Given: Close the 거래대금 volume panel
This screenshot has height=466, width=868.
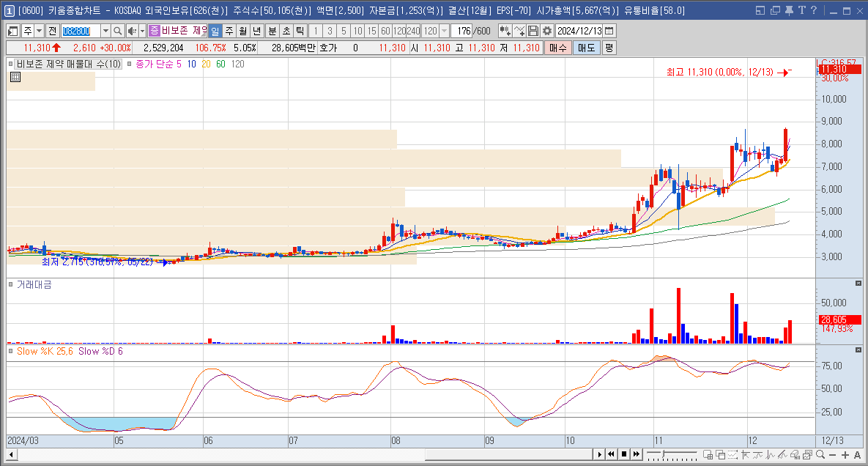Looking at the screenshot, I should coord(858,284).
